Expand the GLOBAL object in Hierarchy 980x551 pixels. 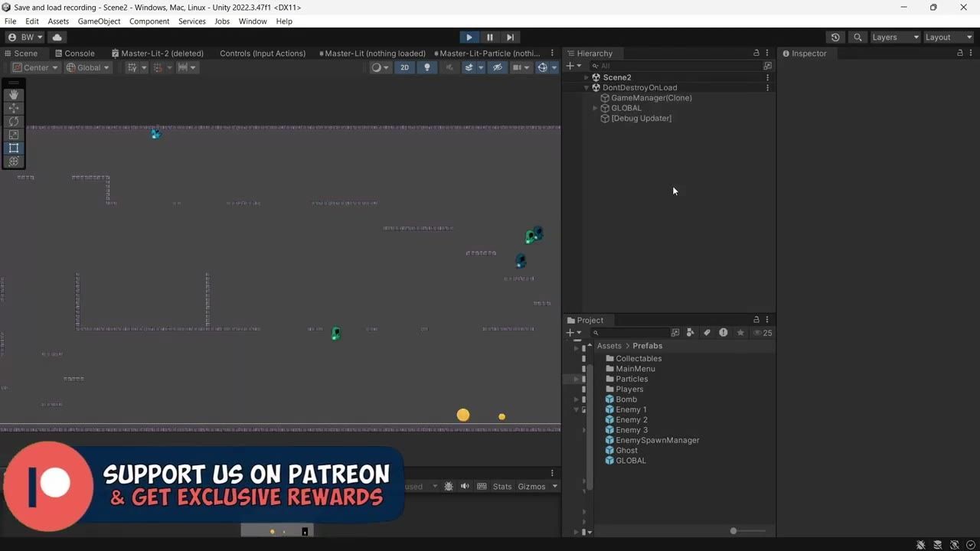(x=596, y=108)
